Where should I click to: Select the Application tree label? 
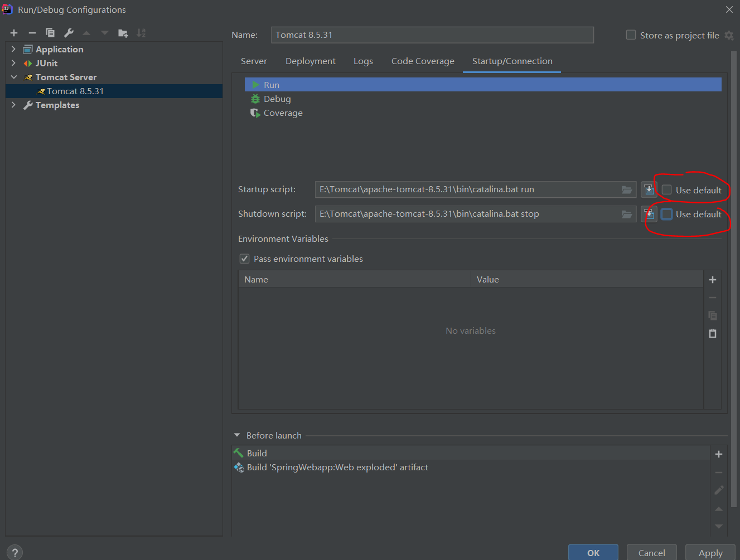pos(60,49)
